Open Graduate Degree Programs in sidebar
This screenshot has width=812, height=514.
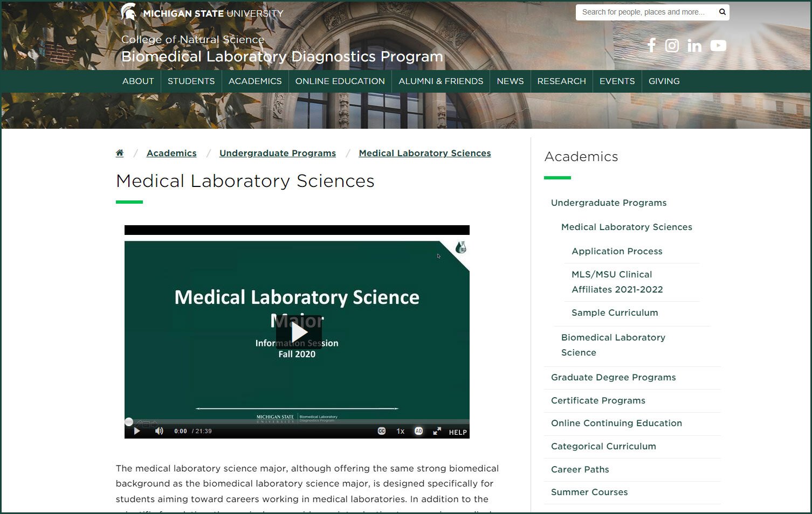pyautogui.click(x=613, y=377)
